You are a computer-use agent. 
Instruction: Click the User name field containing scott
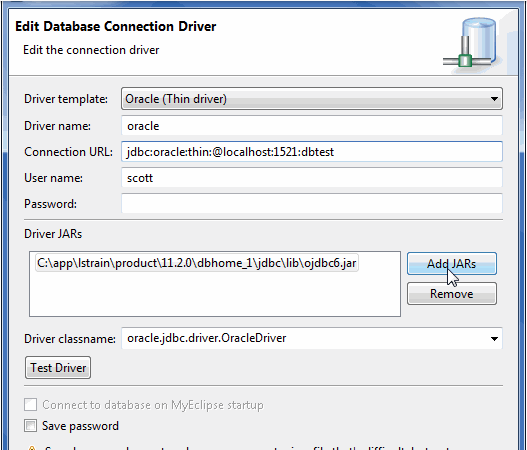(x=312, y=177)
